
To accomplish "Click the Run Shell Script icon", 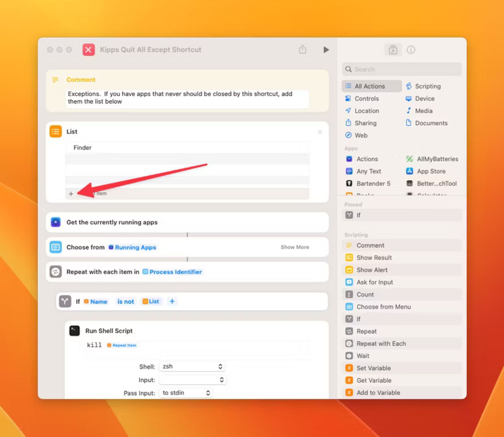I will [x=75, y=331].
